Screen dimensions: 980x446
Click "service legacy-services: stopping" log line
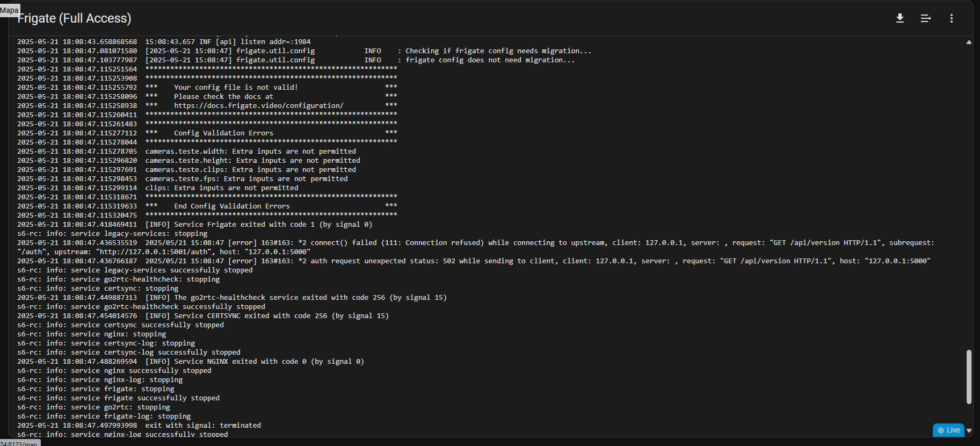[112, 234]
